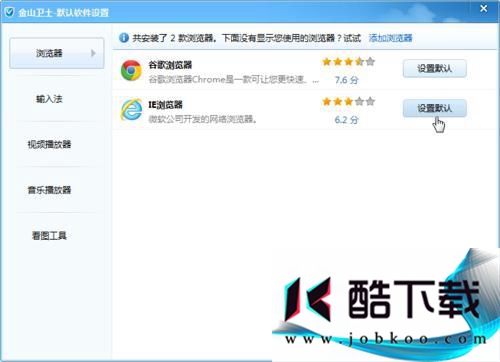Click the star rating for 谷歌浏览器
Viewport: 500px width, 362px height.
pyautogui.click(x=348, y=62)
